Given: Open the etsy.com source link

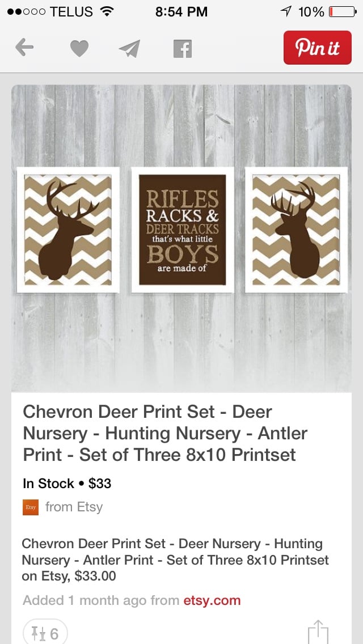Looking at the screenshot, I should (x=212, y=600).
